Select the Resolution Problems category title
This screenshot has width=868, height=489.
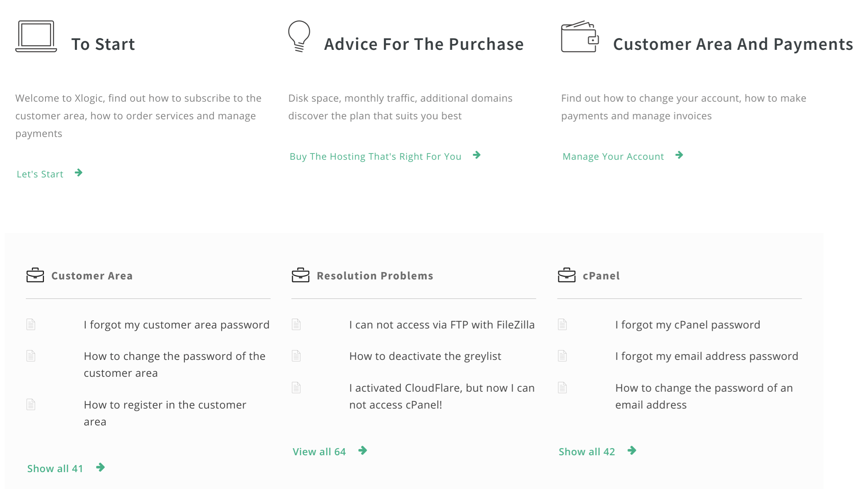pos(375,276)
